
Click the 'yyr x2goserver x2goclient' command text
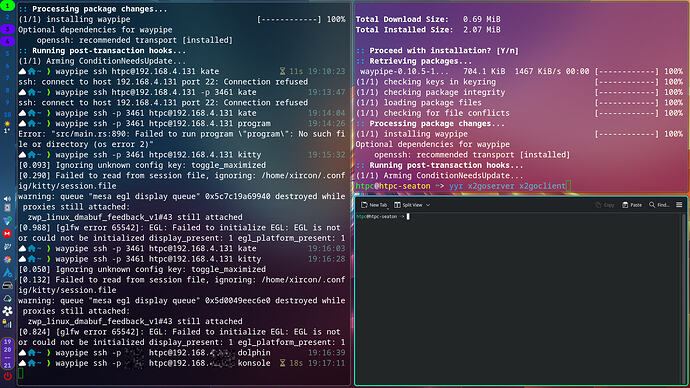[507, 186]
